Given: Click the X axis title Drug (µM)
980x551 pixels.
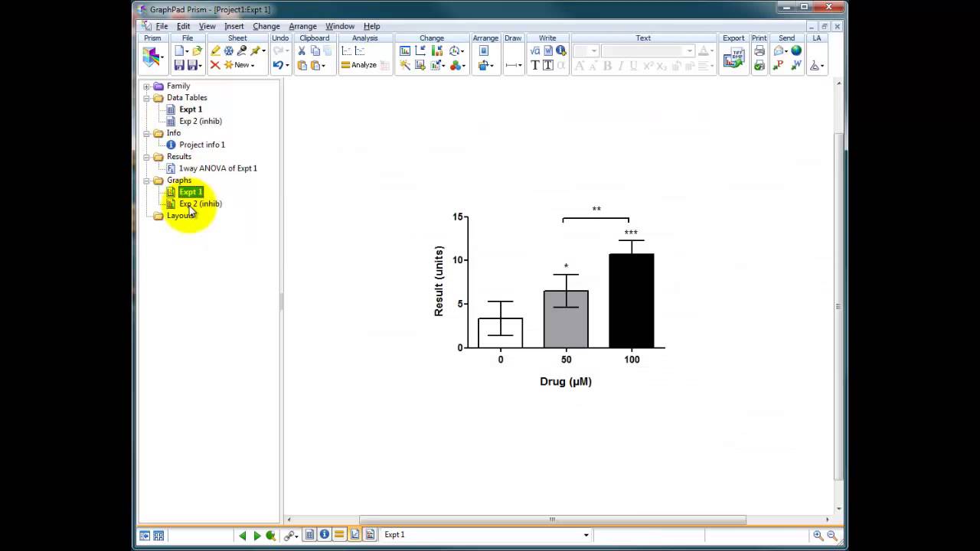Looking at the screenshot, I should click(x=566, y=381).
